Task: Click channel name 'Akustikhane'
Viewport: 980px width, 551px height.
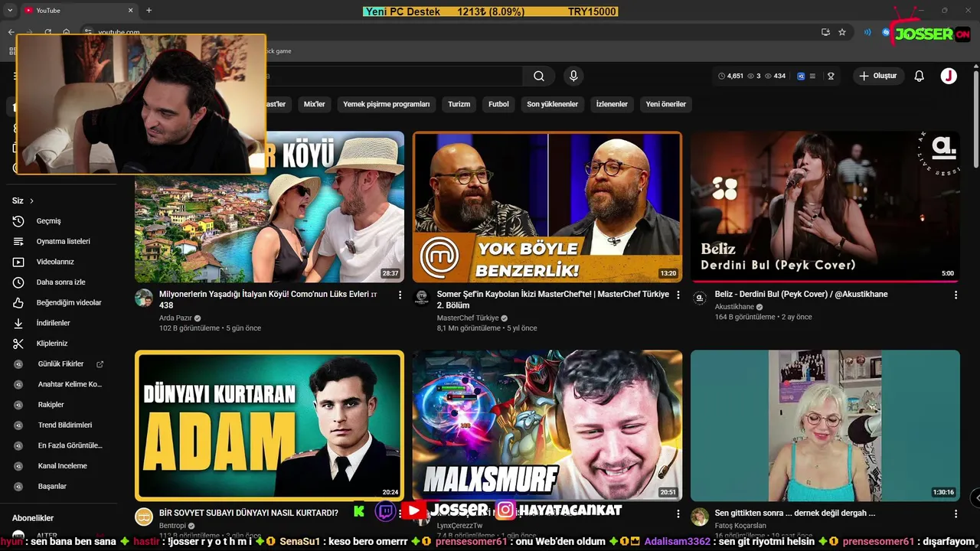Action: [734, 307]
